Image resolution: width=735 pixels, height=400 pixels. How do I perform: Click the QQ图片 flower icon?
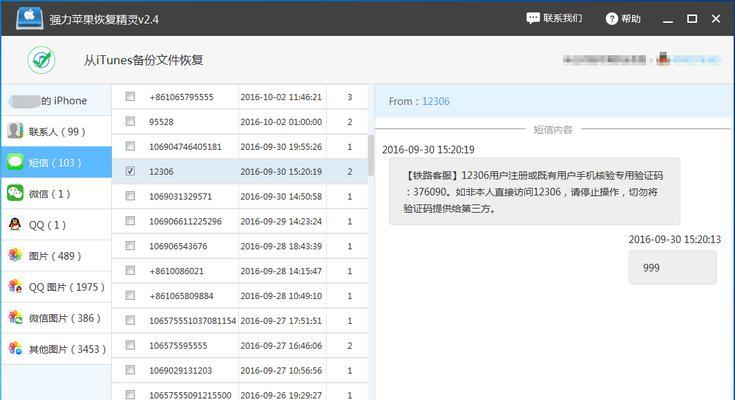click(x=15, y=286)
